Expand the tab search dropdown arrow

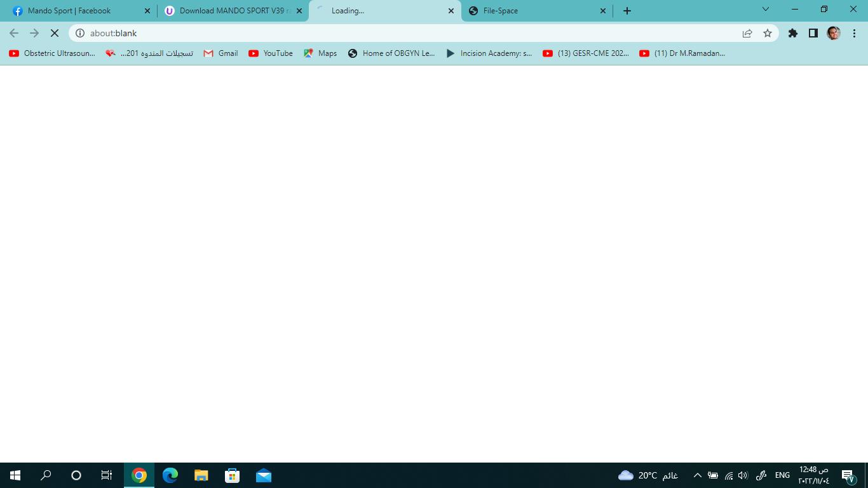point(766,10)
